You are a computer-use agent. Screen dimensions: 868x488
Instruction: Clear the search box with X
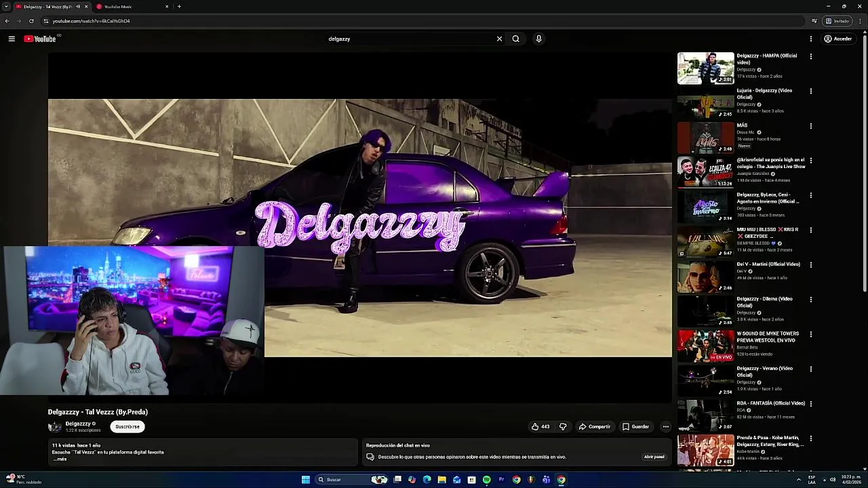click(499, 39)
